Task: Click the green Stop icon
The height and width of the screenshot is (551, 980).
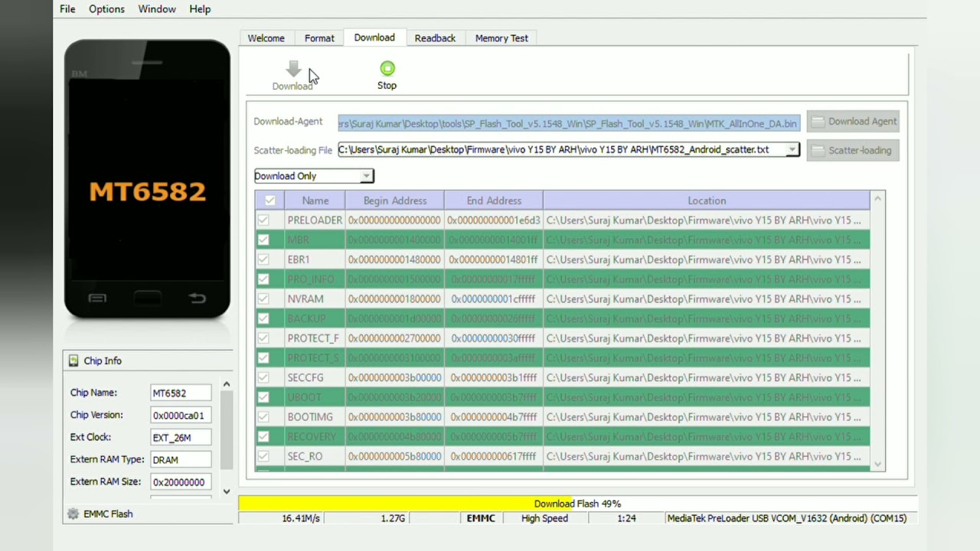Action: pyautogui.click(x=387, y=68)
